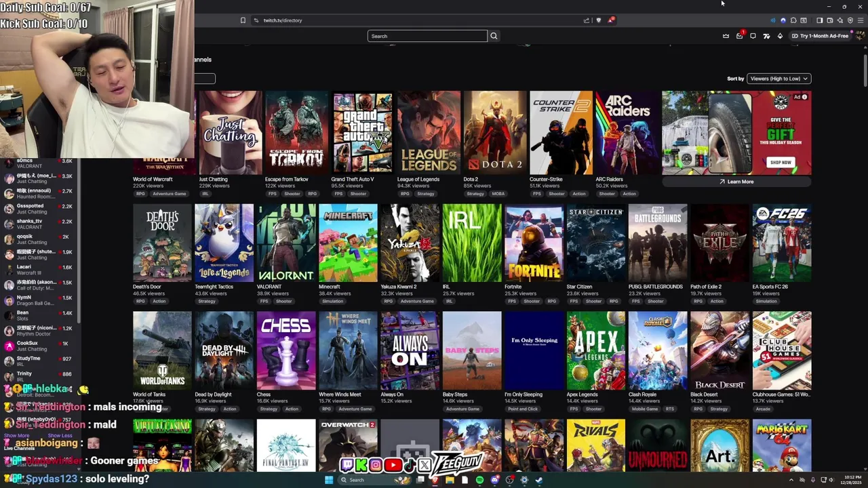Open Brave rewards triangle icon
The height and width of the screenshot is (488, 868).
point(610,20)
